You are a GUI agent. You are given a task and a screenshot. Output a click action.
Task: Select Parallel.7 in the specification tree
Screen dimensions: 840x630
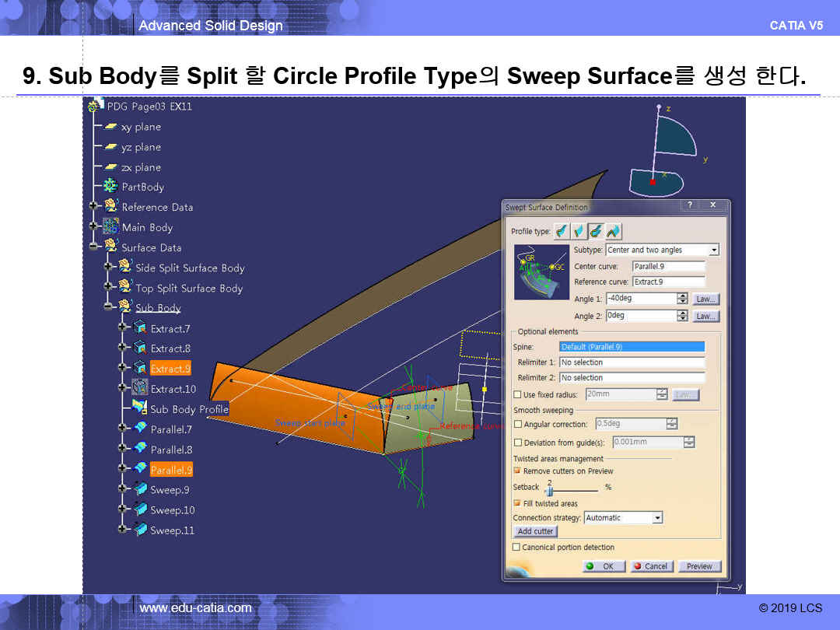(171, 429)
